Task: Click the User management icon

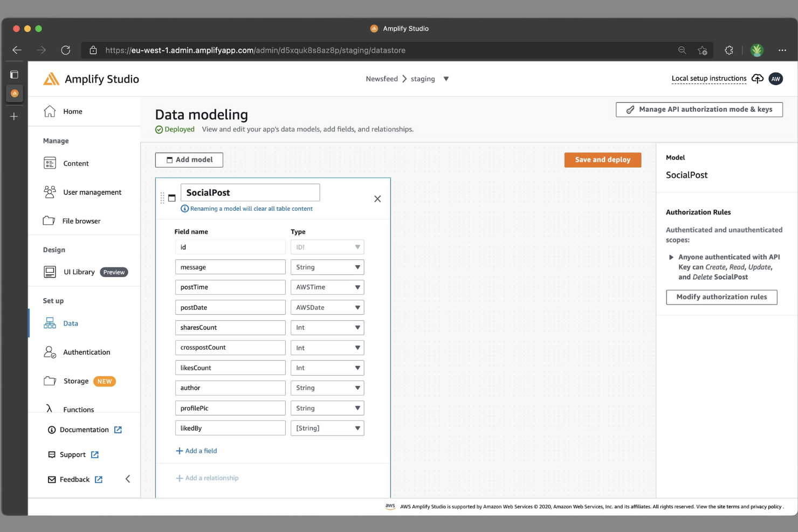Action: point(49,192)
